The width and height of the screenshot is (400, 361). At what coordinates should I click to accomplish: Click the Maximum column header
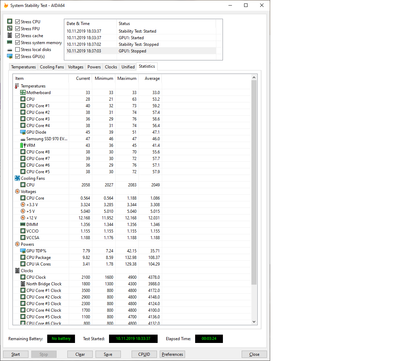pos(127,78)
